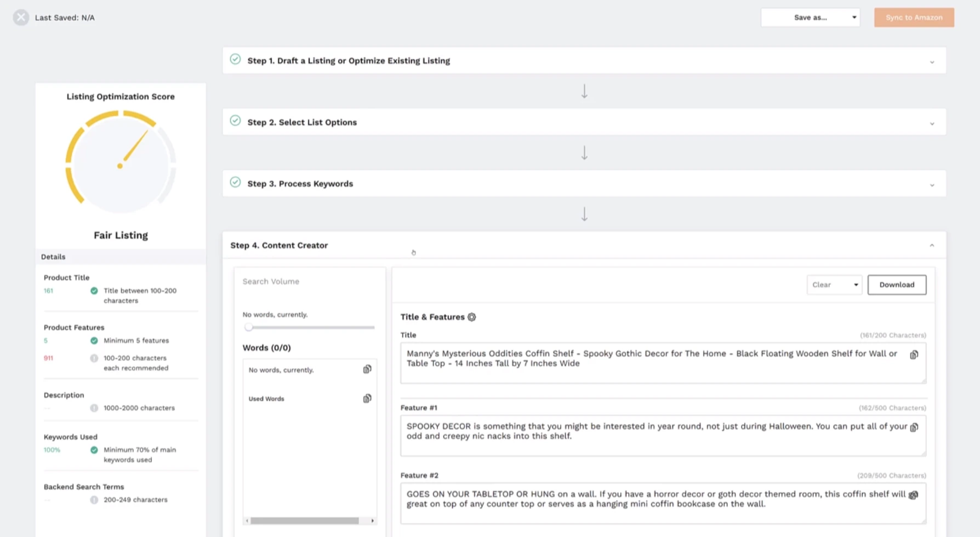The width and height of the screenshot is (980, 537).
Task: Click the green check for Minimum 5 features
Action: (x=94, y=341)
